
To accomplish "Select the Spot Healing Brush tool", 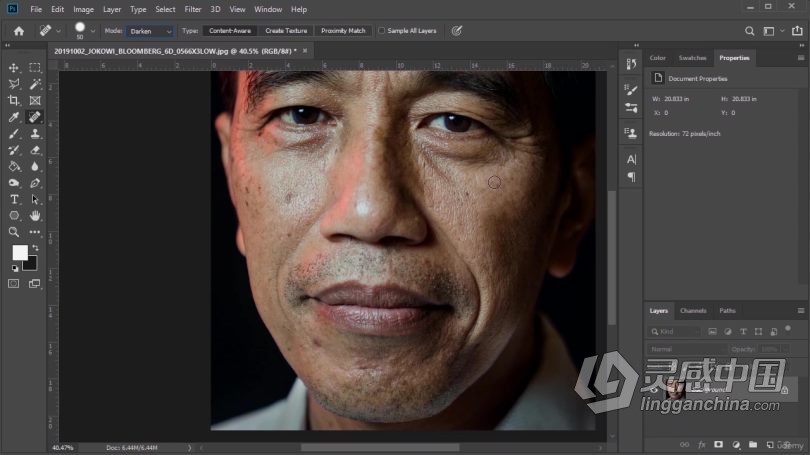I will click(x=35, y=117).
